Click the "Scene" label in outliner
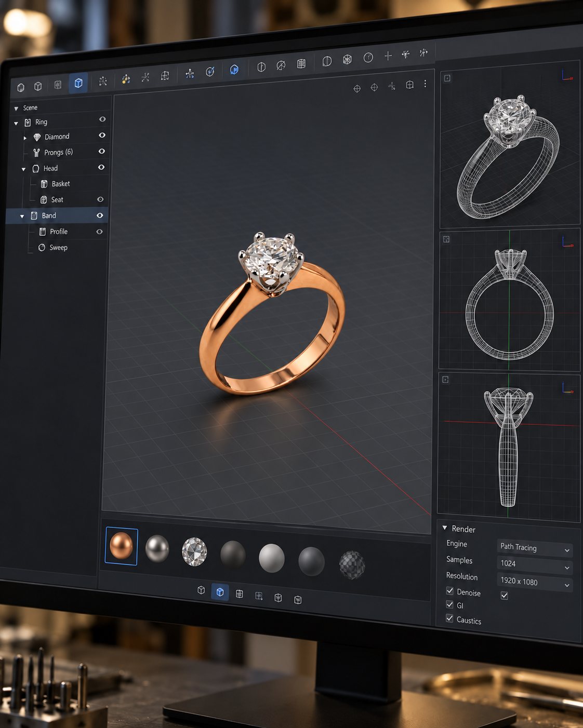 tap(30, 108)
